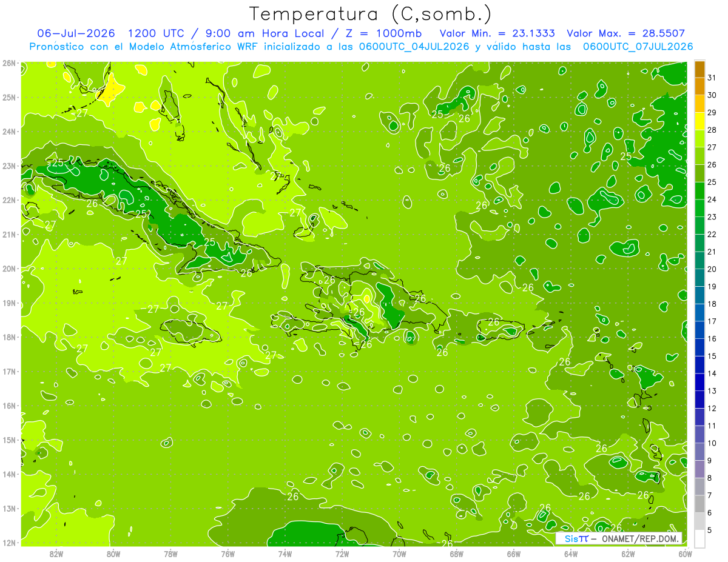Pick the gray legend swatch between 6 and 7
The image size is (728, 562).
pos(699,503)
